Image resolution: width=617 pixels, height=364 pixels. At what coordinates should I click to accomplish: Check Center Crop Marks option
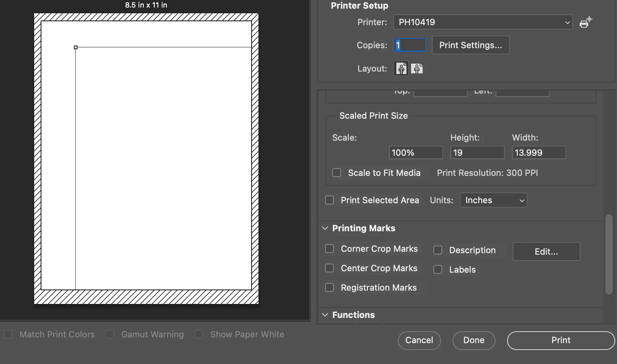pyautogui.click(x=329, y=268)
